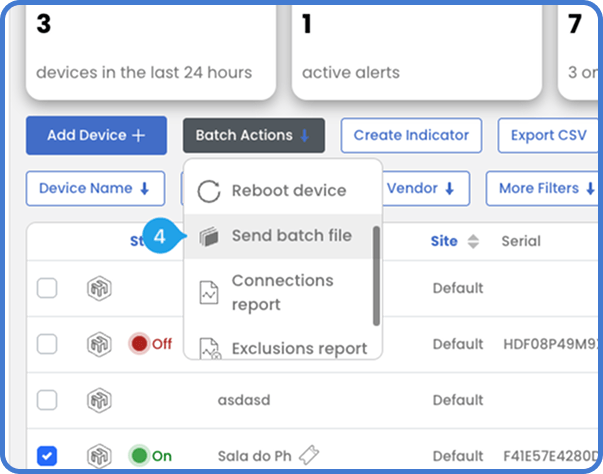Tick the checkbox in the Off device row
The width and height of the screenshot is (603, 474).
point(47,344)
